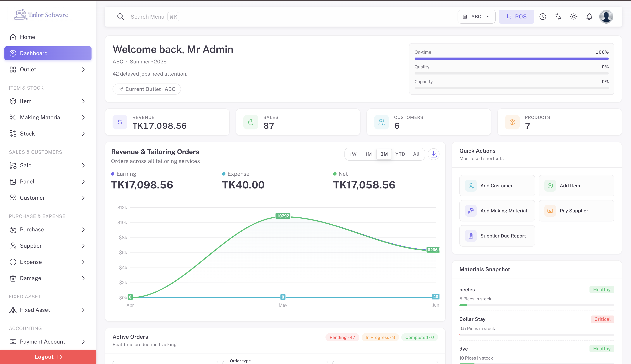Open Supplier Due Report shortcut

point(497,236)
